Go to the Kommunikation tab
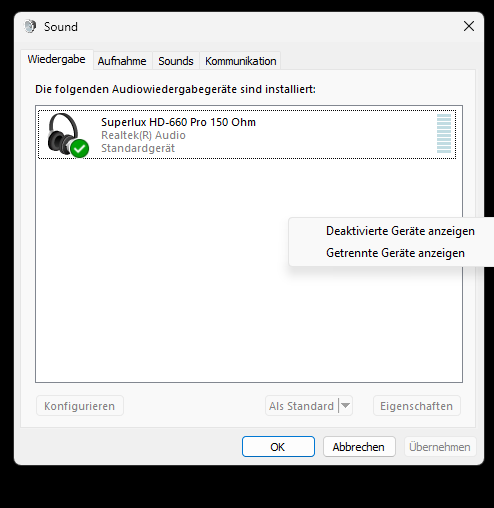Viewport: 494px width, 508px height. click(240, 61)
